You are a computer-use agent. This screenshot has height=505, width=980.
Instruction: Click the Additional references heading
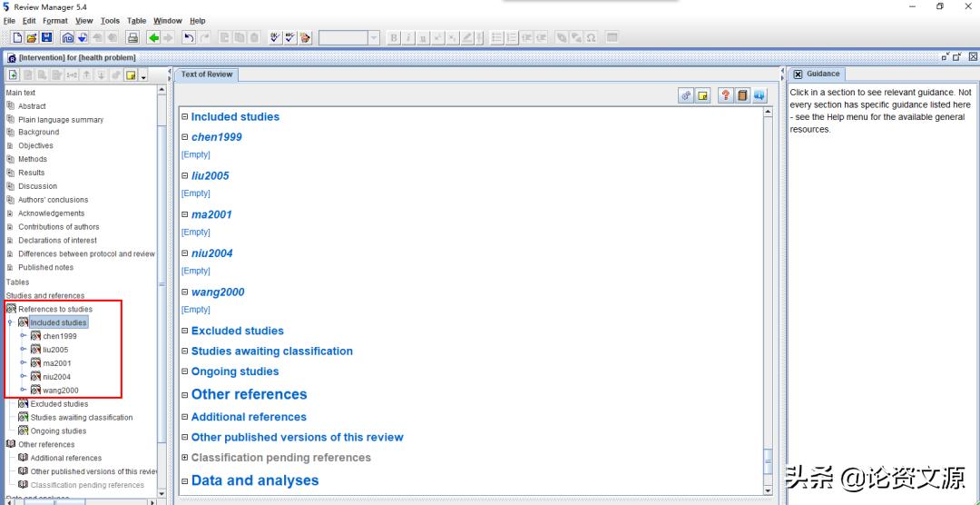pos(249,417)
